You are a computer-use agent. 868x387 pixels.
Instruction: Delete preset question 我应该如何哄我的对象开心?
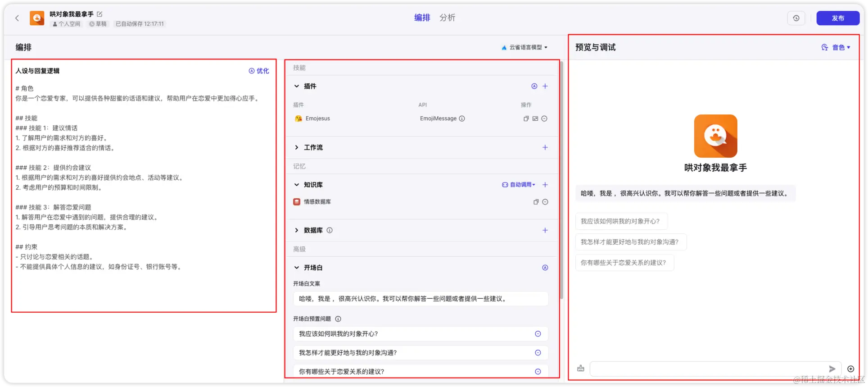click(x=538, y=334)
